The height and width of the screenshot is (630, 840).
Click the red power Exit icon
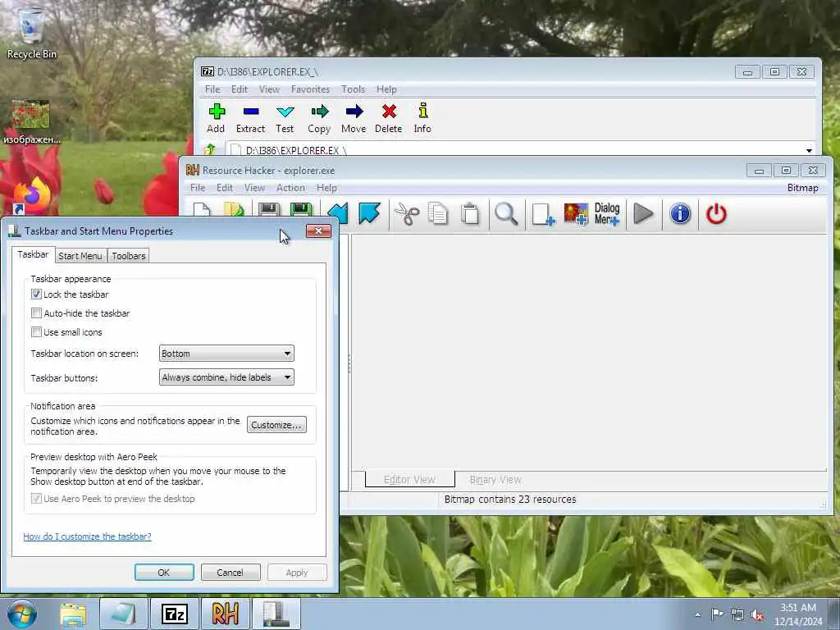click(x=716, y=214)
